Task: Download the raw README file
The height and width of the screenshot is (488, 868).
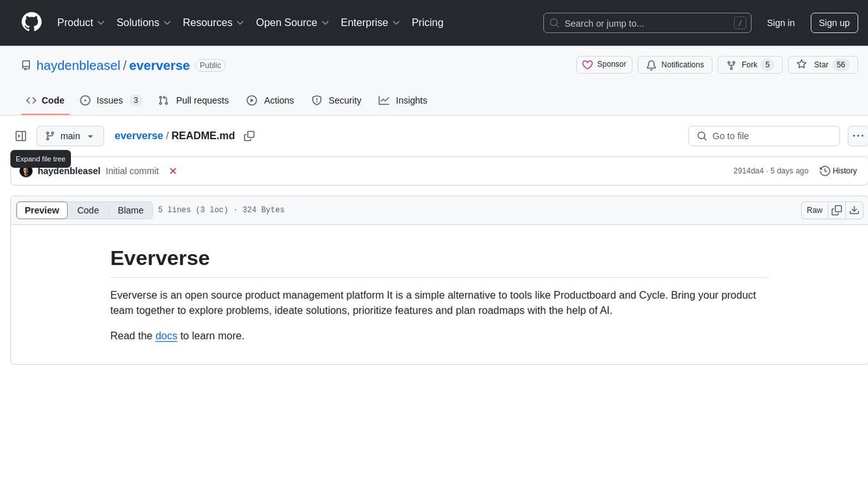Action: pos(855,210)
